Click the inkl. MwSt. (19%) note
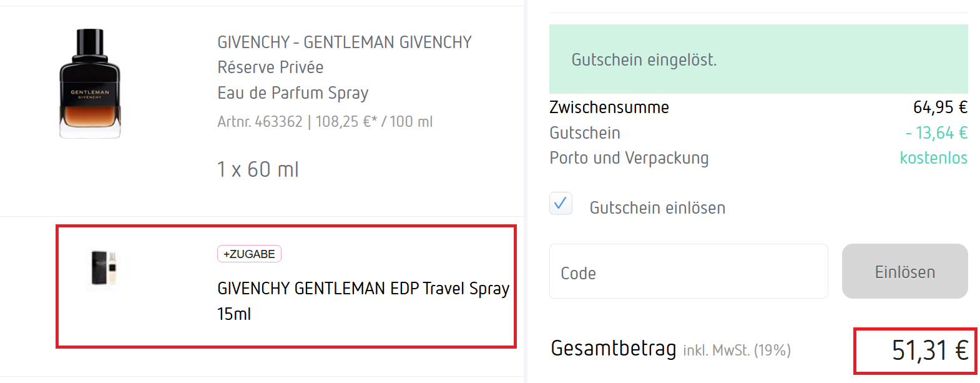 coord(737,351)
